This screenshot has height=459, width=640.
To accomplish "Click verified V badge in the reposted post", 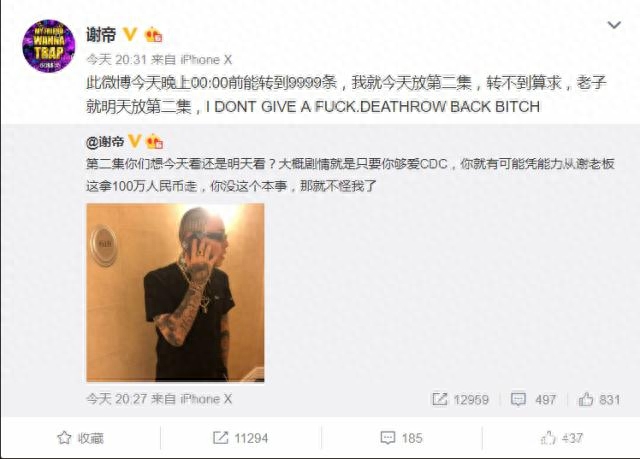I will [x=135, y=141].
